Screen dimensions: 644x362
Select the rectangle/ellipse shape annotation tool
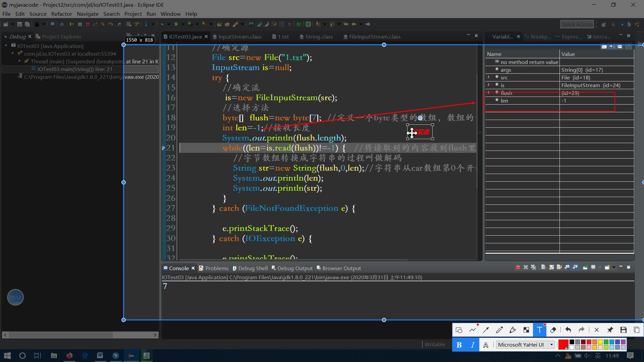pyautogui.click(x=459, y=330)
